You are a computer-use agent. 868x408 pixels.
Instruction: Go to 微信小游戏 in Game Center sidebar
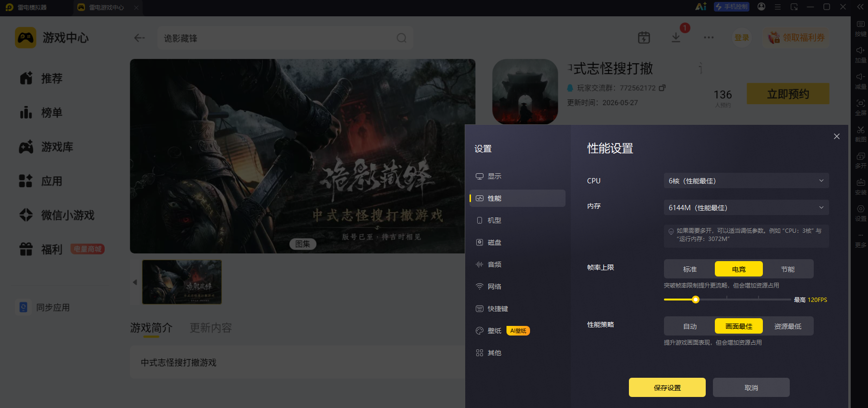pos(57,215)
